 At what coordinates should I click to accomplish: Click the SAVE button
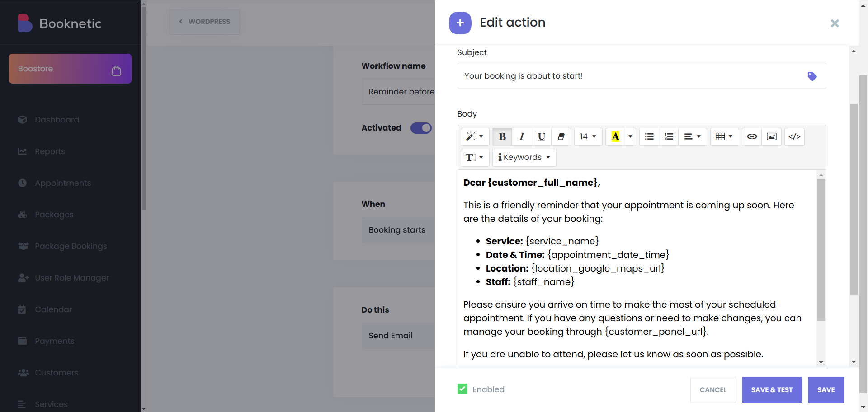826,390
